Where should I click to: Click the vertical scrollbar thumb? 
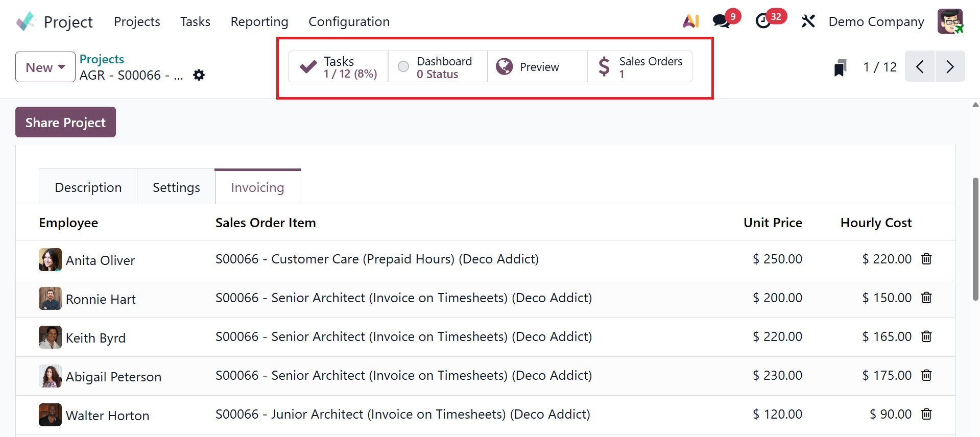click(975, 239)
